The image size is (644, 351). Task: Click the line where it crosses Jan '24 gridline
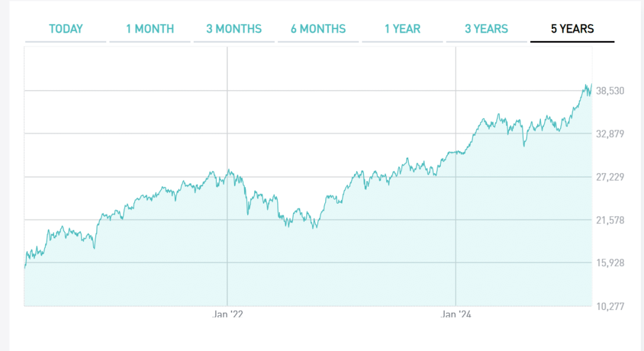pos(455,152)
